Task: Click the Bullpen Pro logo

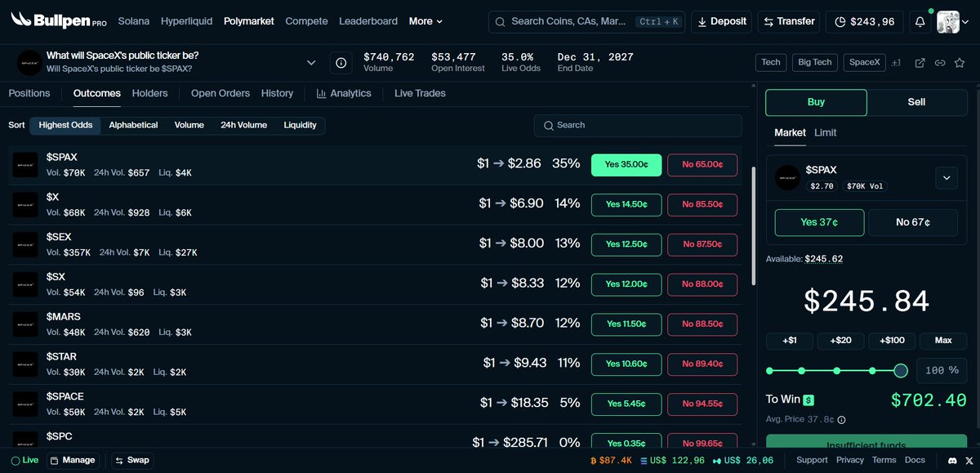Action: pos(58,20)
